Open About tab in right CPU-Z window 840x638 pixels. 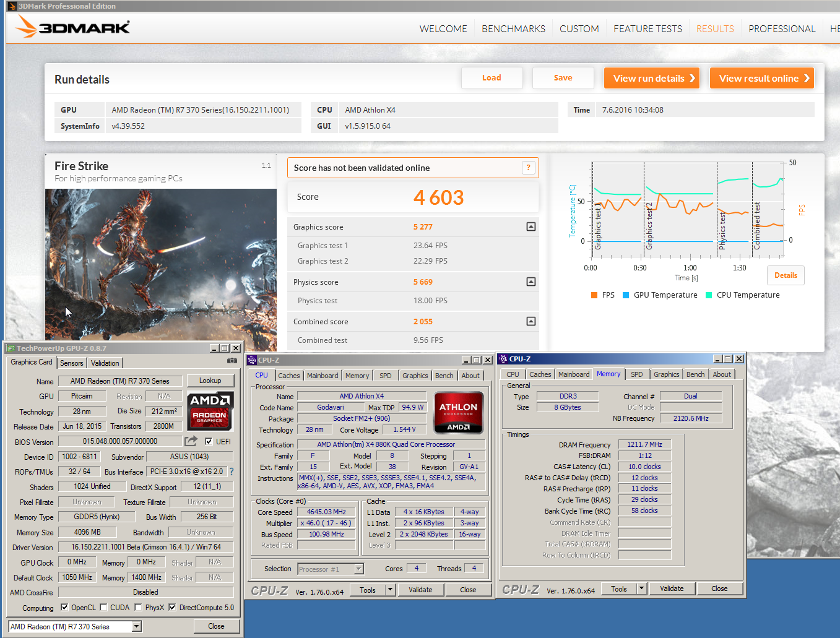point(722,374)
